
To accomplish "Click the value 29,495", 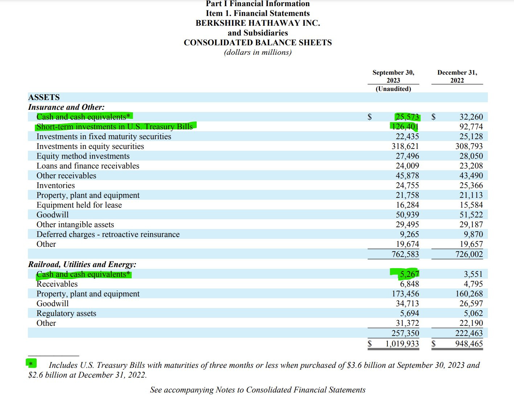I will (x=407, y=224).
